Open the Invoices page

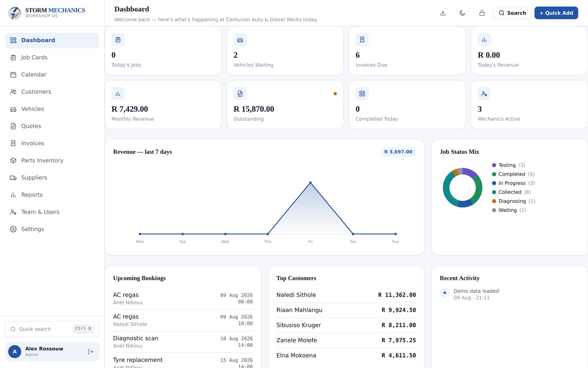point(52,143)
